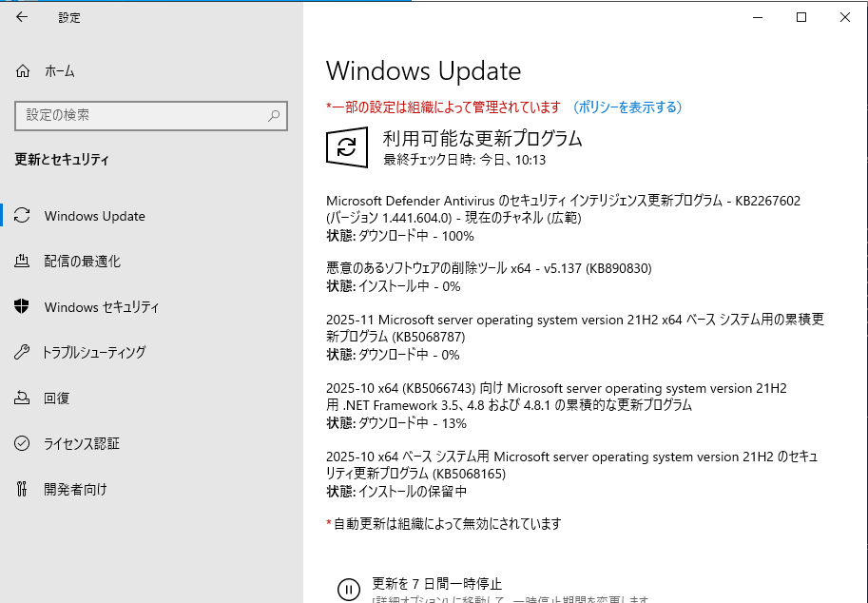868x603 pixels.
Task: Click the search magnifier icon
Action: tap(274, 115)
